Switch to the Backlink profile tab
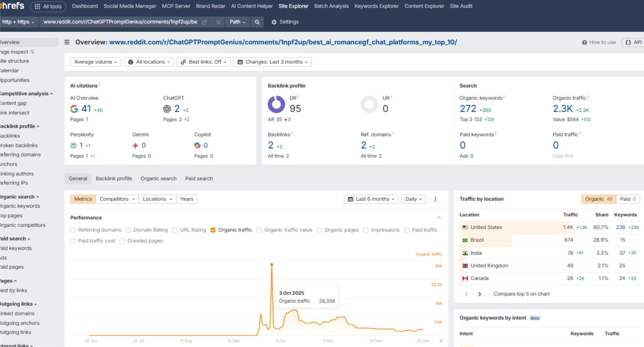 point(114,179)
